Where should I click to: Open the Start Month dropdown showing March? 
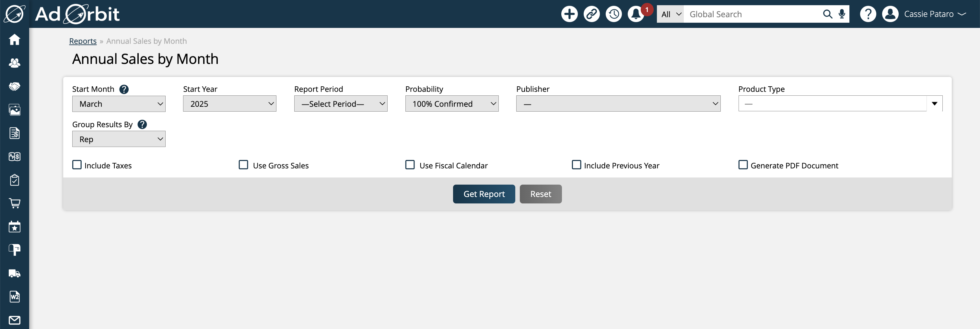[x=119, y=104]
